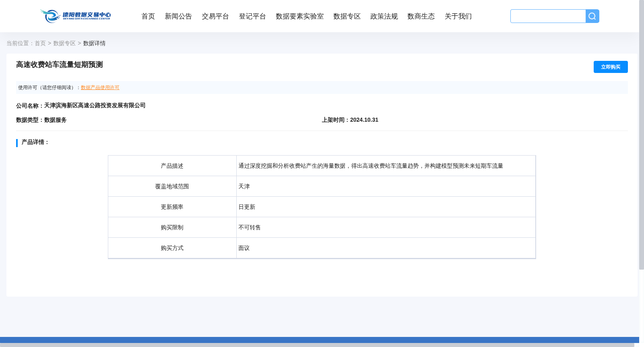Click the 面议 table cell

point(386,248)
